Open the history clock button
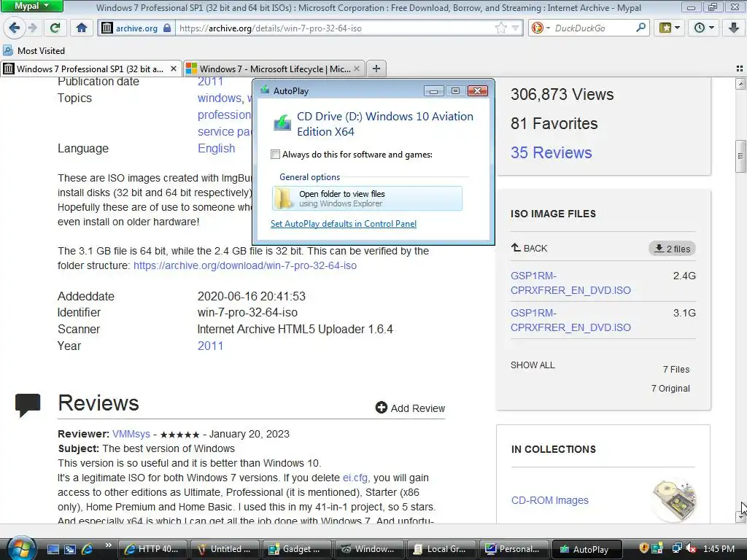 [704, 28]
